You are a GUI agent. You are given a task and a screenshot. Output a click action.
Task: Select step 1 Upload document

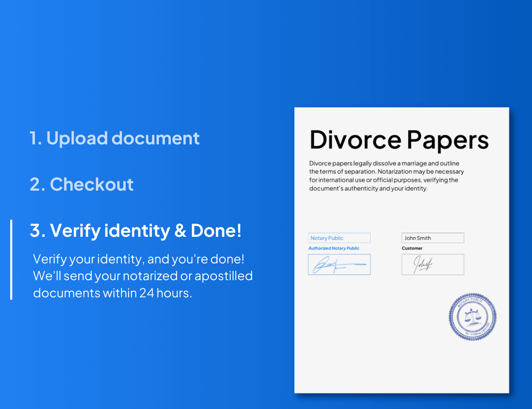pyautogui.click(x=115, y=138)
